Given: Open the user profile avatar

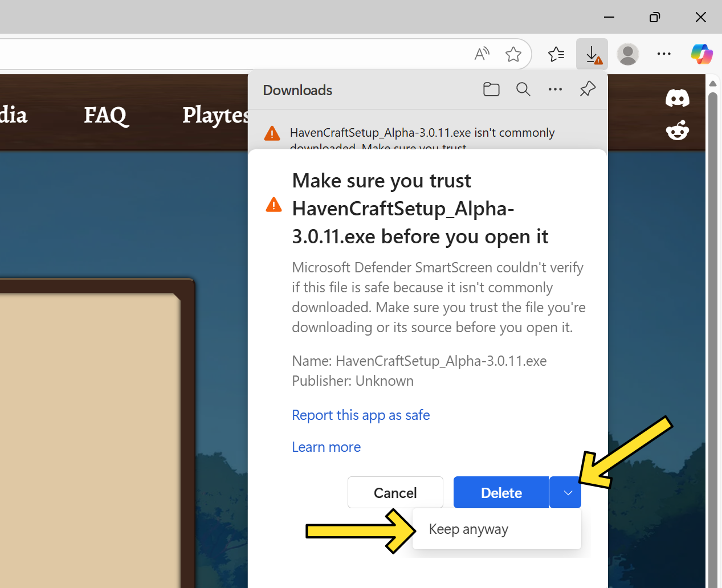Looking at the screenshot, I should click(x=628, y=54).
